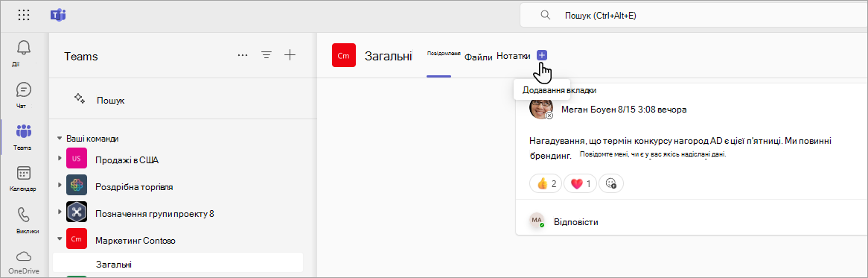Open the Роздрібна торгівля team name
Image resolution: width=868 pixels, height=278 pixels.
pos(134,186)
